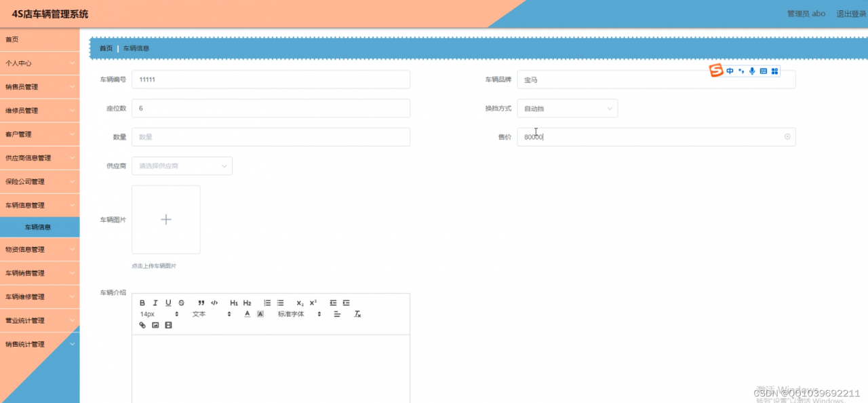Image resolution: width=868 pixels, height=403 pixels.
Task: Toggle Sogou punctuation mode
Action: [x=741, y=71]
